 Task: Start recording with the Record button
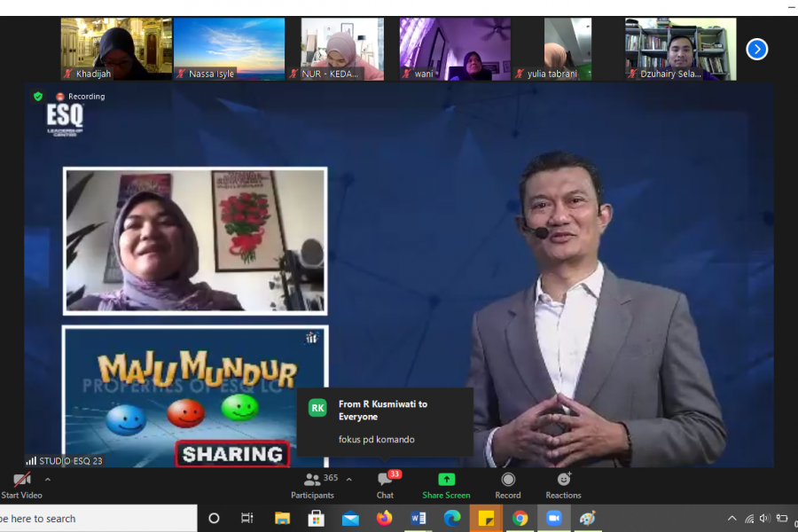[508, 484]
